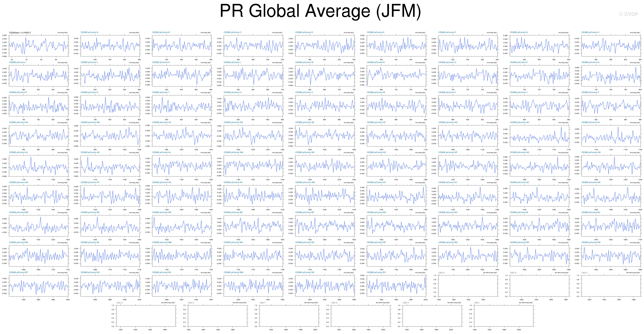Click the 'CESM2 piControl BJ' title
Screen dimensions: 644x334
[x=591, y=213]
